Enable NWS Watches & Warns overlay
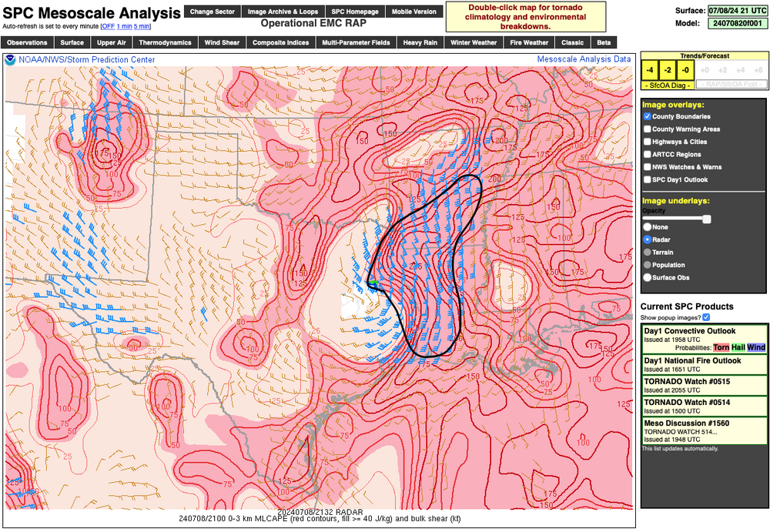Viewport: 770px width, 532px height. (648, 167)
